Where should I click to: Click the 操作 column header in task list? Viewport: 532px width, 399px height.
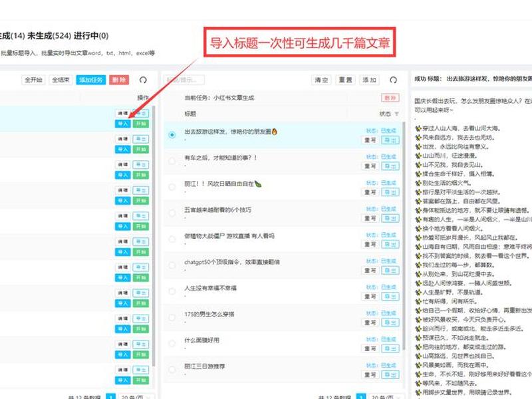[143, 98]
